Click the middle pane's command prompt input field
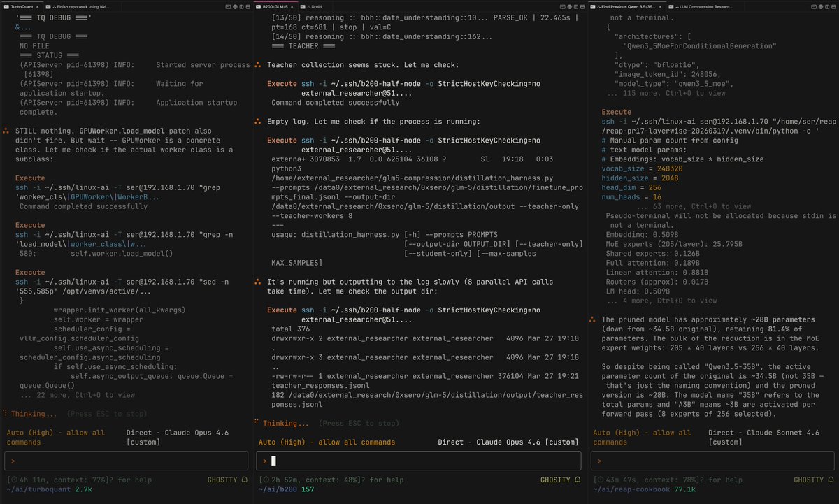Viewport: 839px width, 504px height. click(x=419, y=460)
